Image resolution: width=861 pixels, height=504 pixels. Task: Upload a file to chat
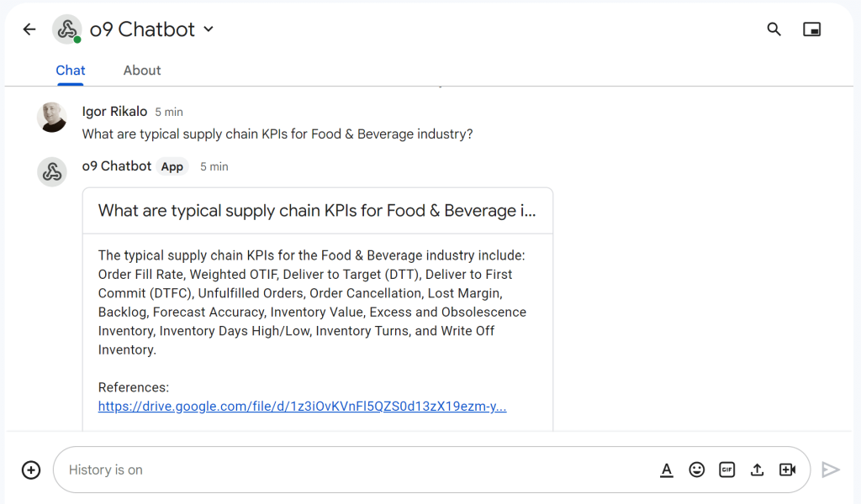pyautogui.click(x=758, y=470)
